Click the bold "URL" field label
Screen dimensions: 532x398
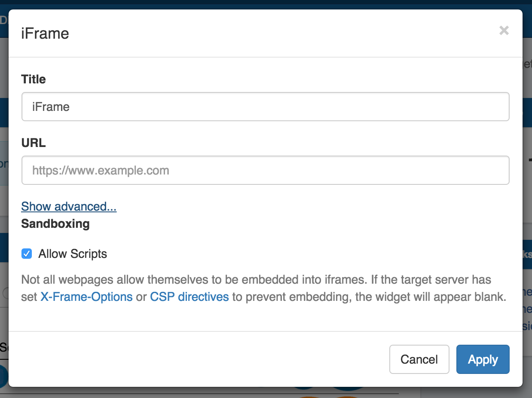(34, 143)
